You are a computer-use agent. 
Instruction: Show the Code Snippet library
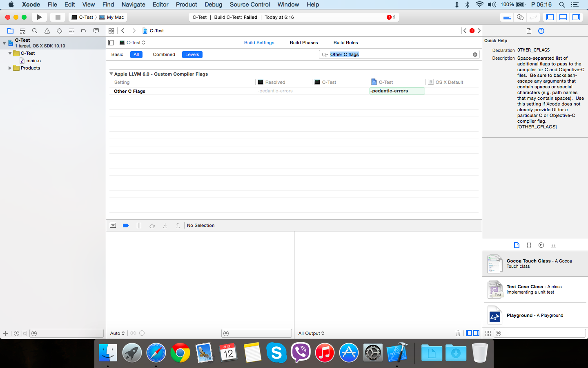(529, 245)
